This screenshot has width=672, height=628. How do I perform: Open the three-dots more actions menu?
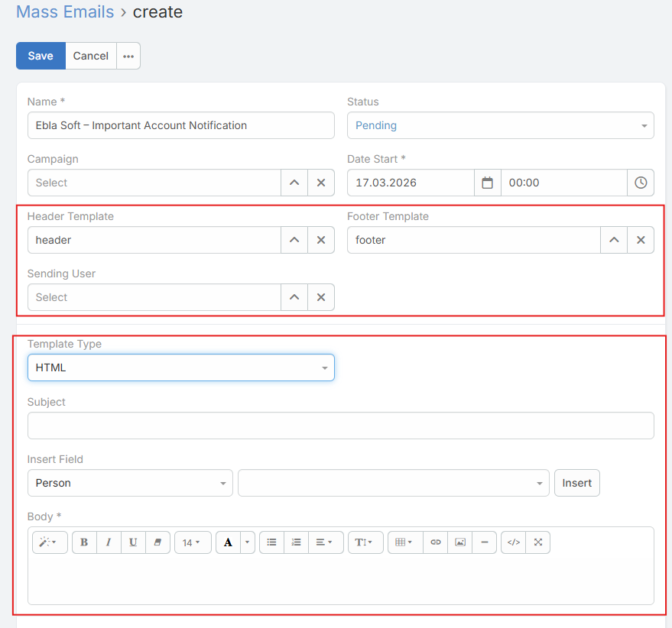[x=128, y=56]
